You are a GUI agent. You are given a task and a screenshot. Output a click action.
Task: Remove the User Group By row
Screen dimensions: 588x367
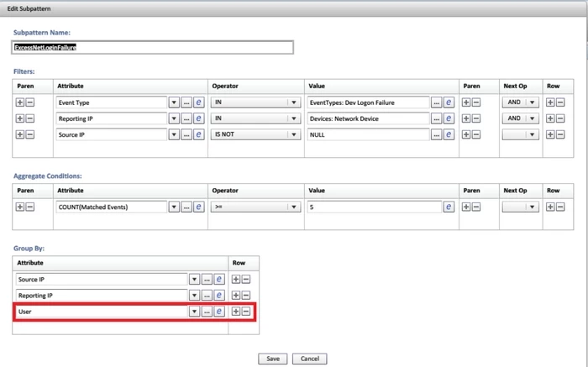pyautogui.click(x=246, y=312)
